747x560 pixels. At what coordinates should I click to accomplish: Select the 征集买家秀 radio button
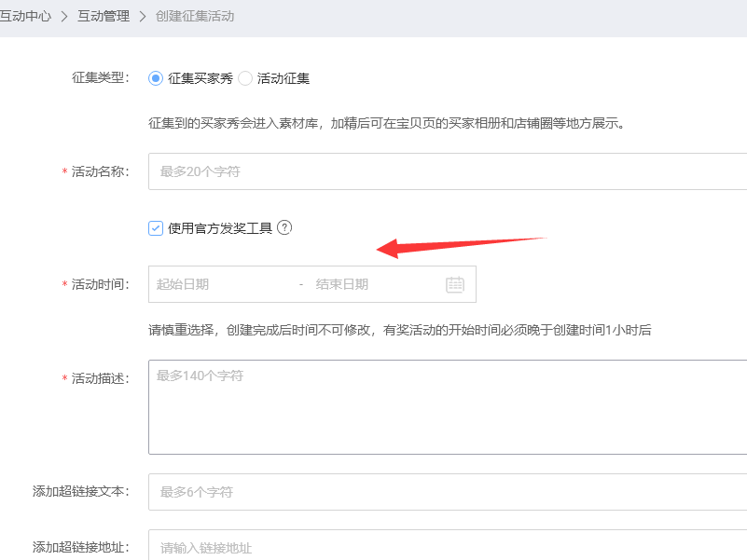[156, 78]
